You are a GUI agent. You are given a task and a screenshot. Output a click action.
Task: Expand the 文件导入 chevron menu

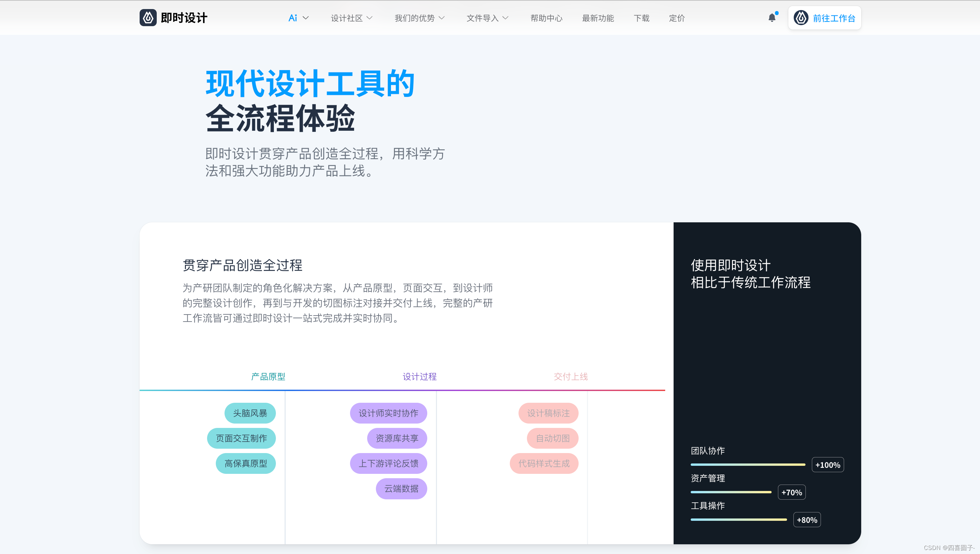505,18
